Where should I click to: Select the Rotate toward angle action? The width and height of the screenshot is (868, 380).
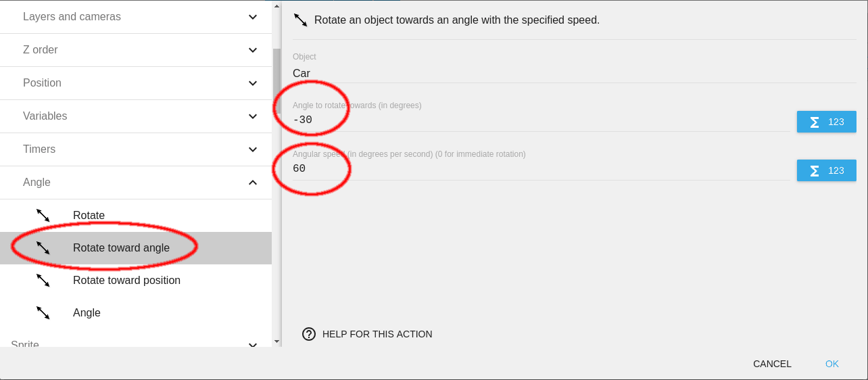(x=121, y=248)
